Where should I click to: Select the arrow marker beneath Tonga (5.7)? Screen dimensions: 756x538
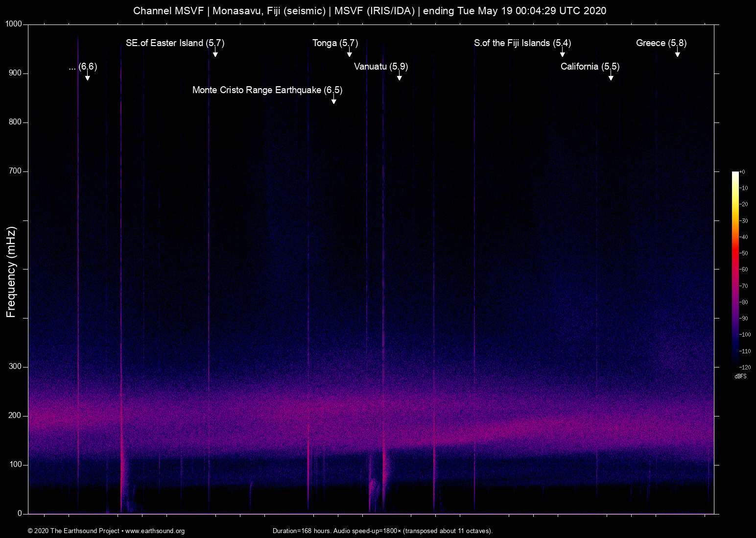click(350, 52)
